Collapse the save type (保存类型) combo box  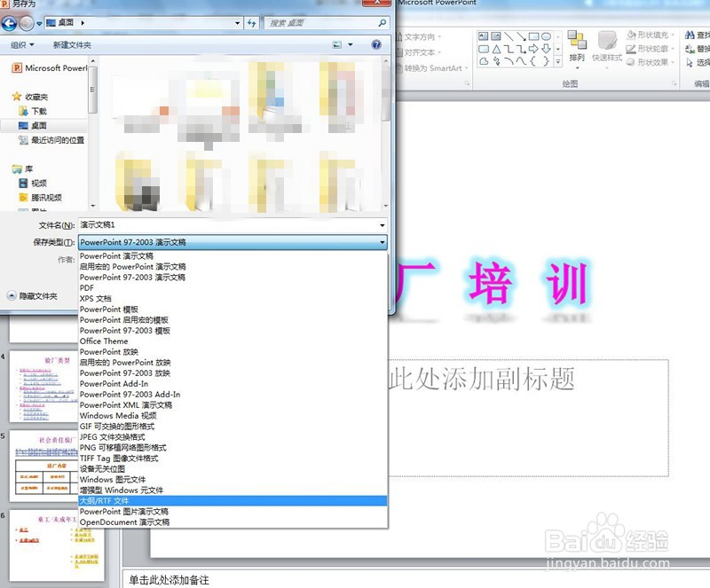tap(383, 242)
